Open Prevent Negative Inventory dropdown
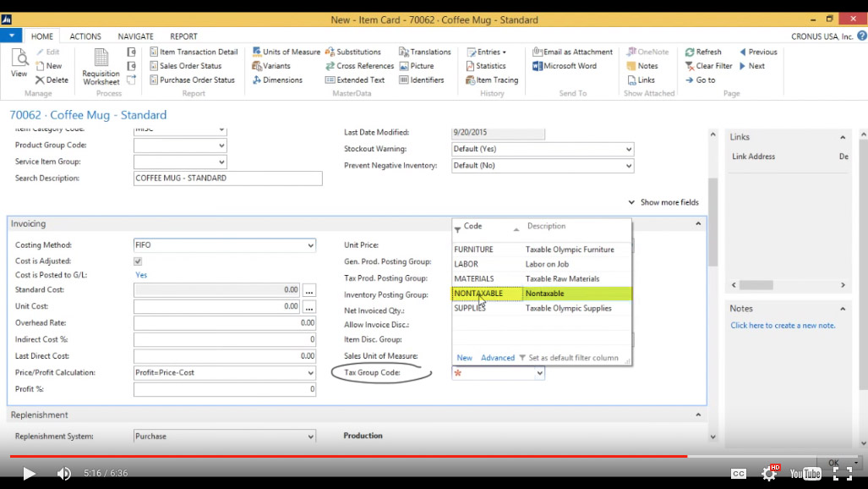Image resolution: width=868 pixels, height=489 pixels. [x=628, y=166]
